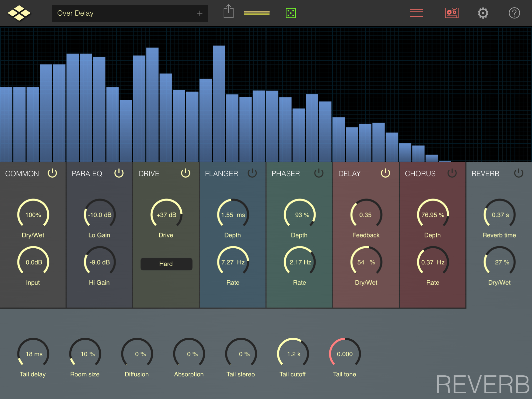
Task: Select the PHASER module header
Action: (285, 174)
